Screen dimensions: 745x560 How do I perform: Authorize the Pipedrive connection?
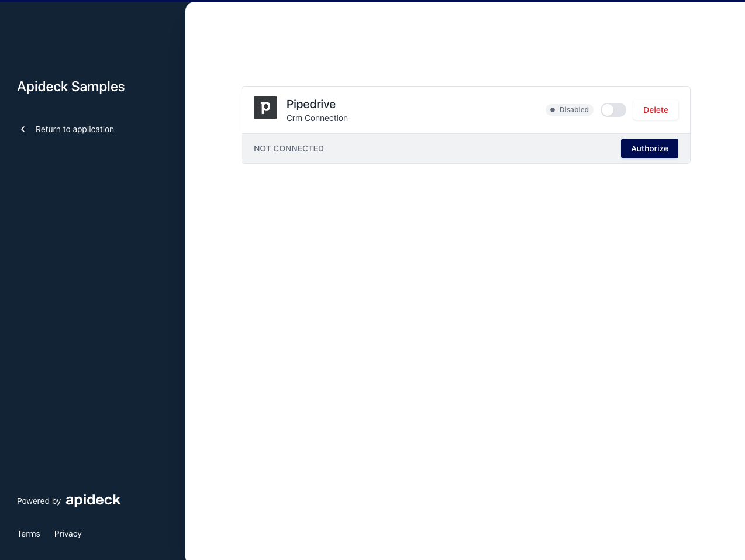[x=650, y=148]
